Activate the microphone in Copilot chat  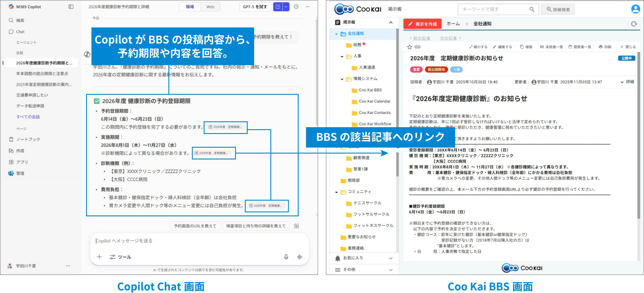(x=286, y=257)
